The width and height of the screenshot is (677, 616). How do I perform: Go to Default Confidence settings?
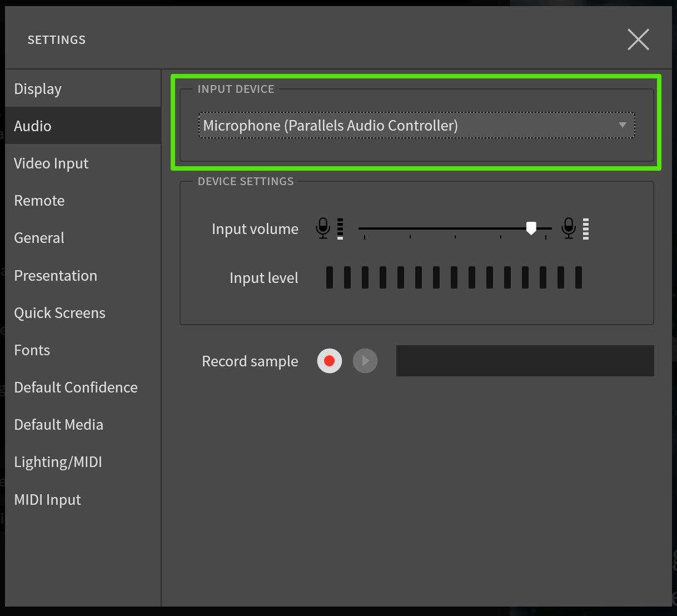(x=83, y=387)
